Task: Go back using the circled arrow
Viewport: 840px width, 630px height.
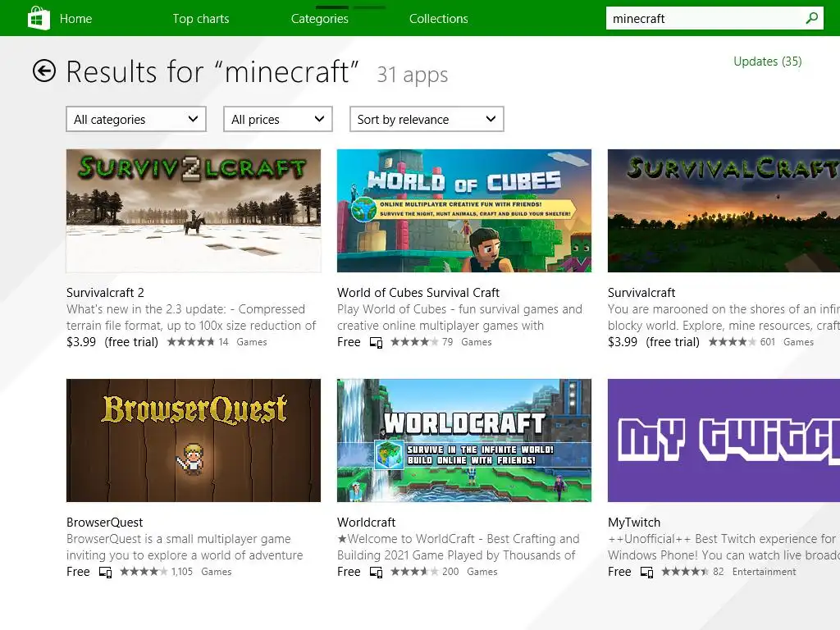Action: [44, 71]
